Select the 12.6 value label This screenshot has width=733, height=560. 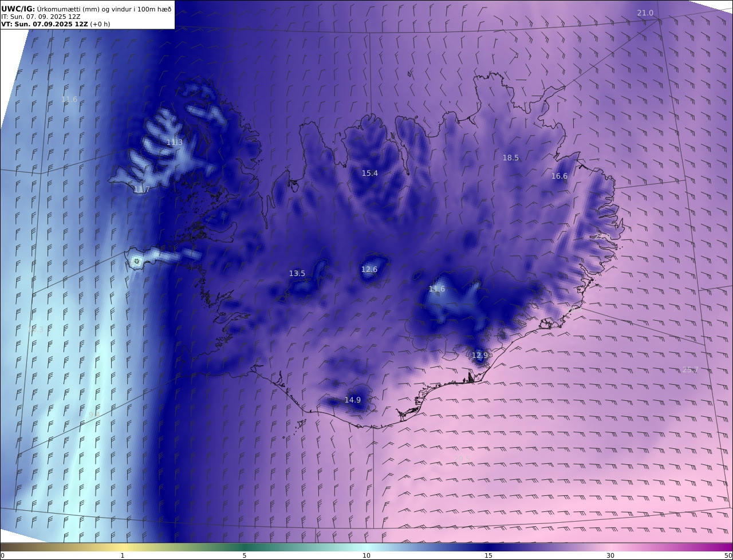[x=369, y=270]
